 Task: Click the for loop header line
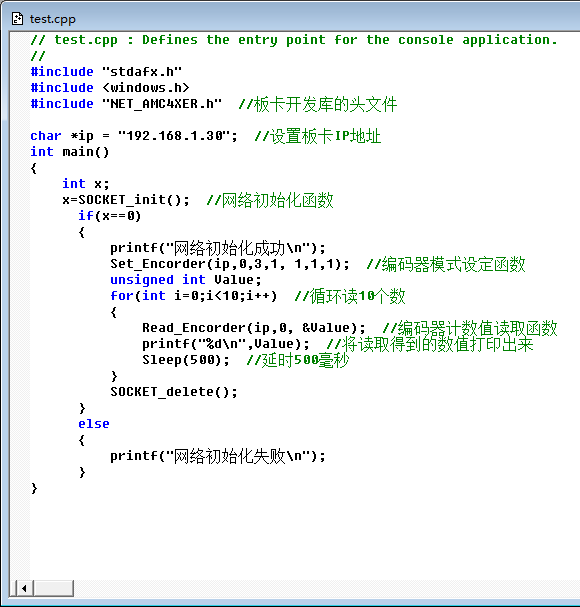click(194, 296)
